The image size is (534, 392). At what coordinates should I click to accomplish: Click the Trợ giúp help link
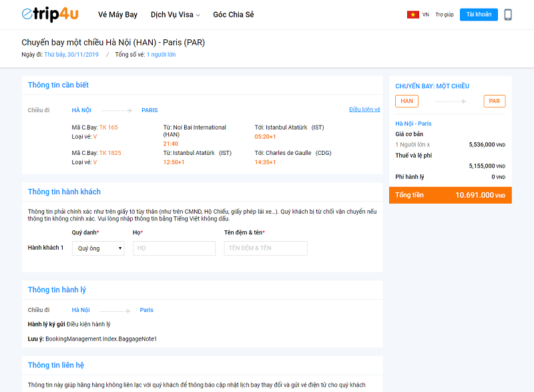445,15
